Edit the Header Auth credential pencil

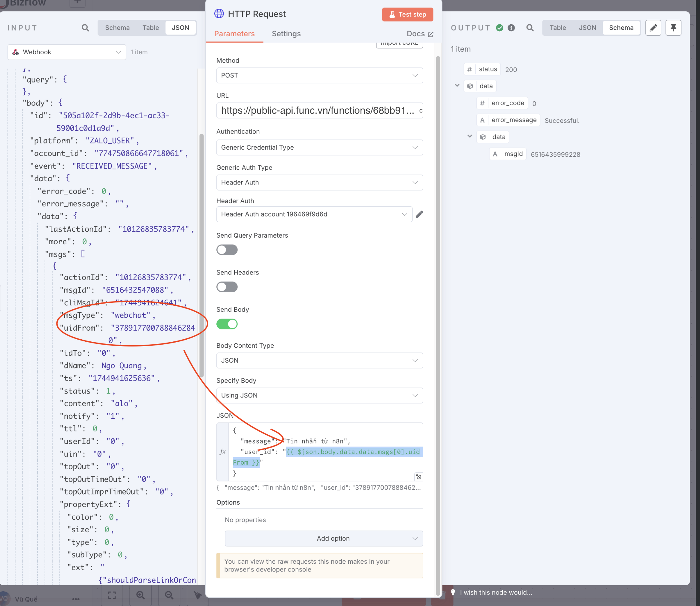point(419,214)
